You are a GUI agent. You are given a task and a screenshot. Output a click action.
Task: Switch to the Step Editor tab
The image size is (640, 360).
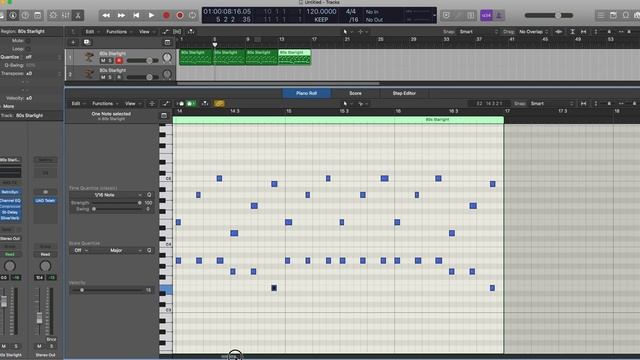404,93
